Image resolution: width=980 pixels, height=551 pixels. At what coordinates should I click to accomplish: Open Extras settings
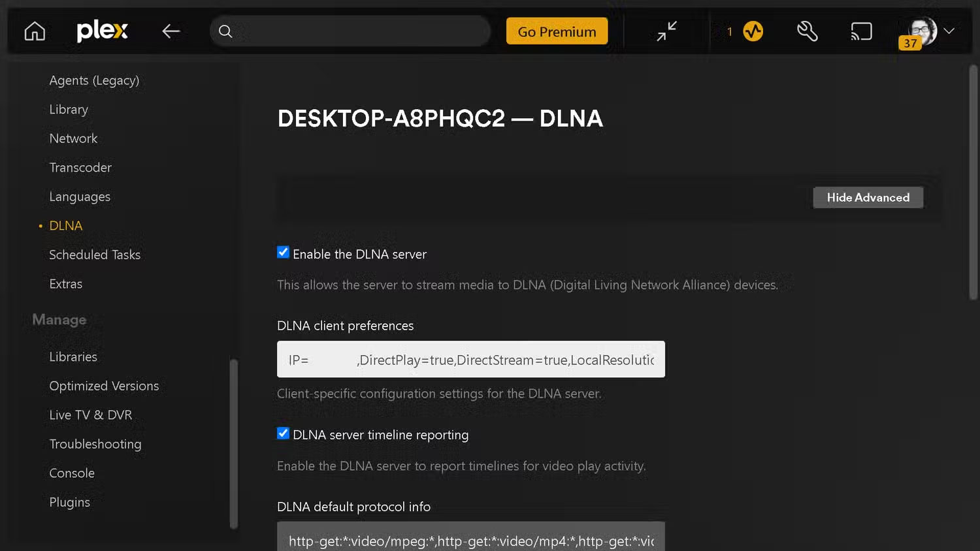pos(66,284)
